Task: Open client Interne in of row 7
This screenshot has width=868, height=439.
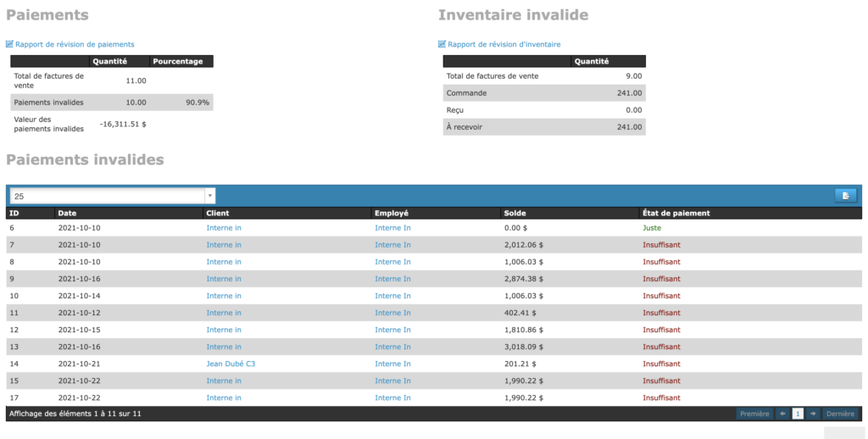Action: (x=224, y=245)
